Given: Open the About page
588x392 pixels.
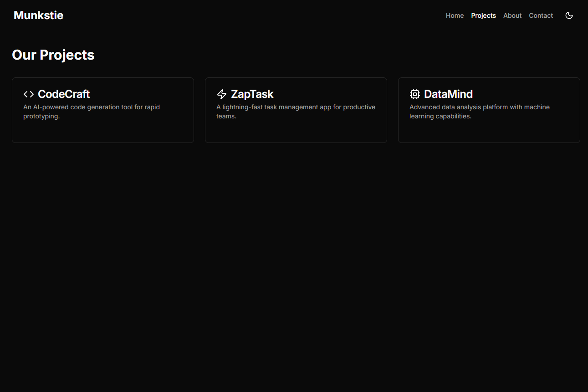Looking at the screenshot, I should pos(512,15).
